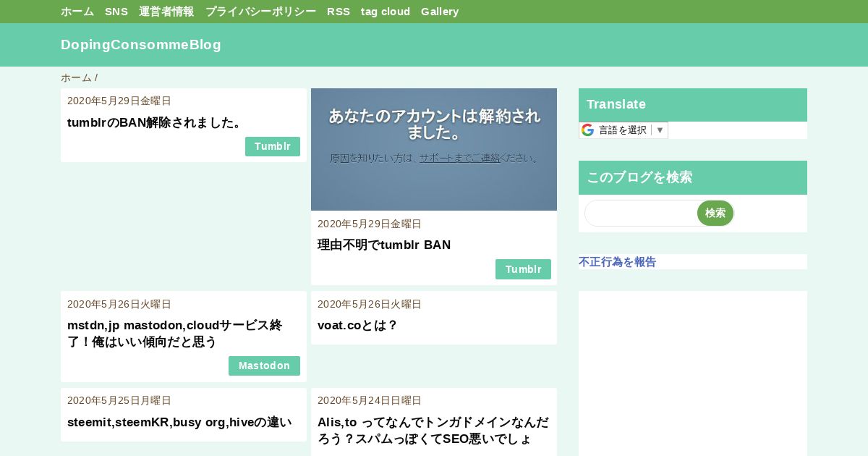Open the Gallery page

coord(440,12)
